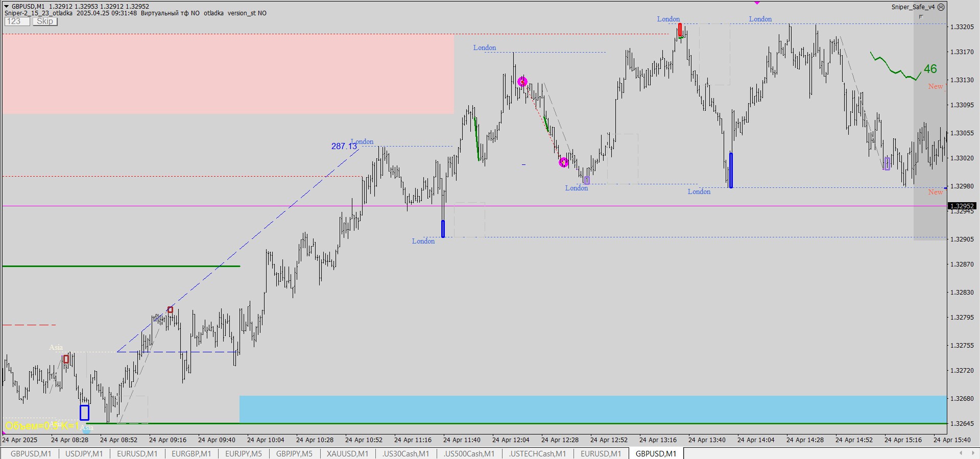Screen dimensions: 980x459
Task: Click the current price label 1.32952
Action: (962, 206)
